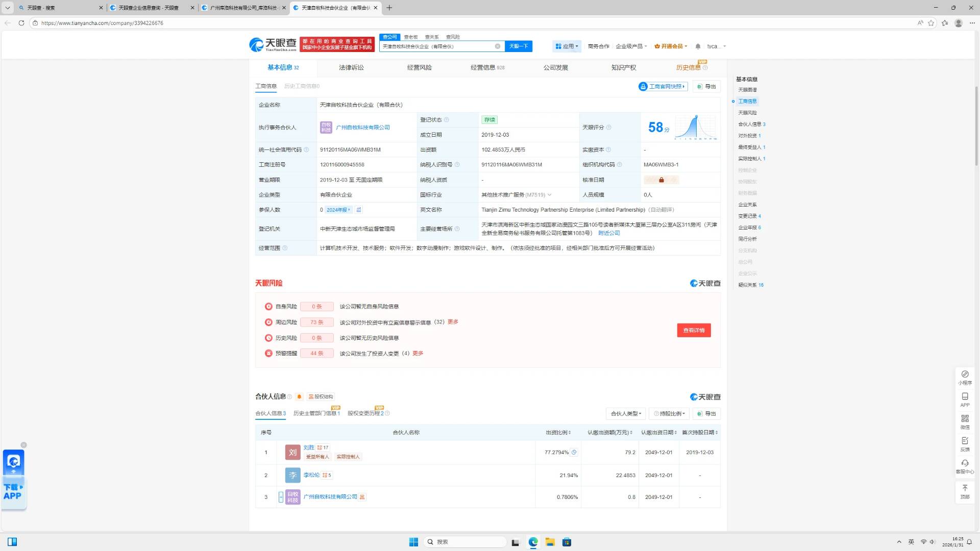Select the 查老板 search tab
980x551 pixels.
click(x=410, y=37)
